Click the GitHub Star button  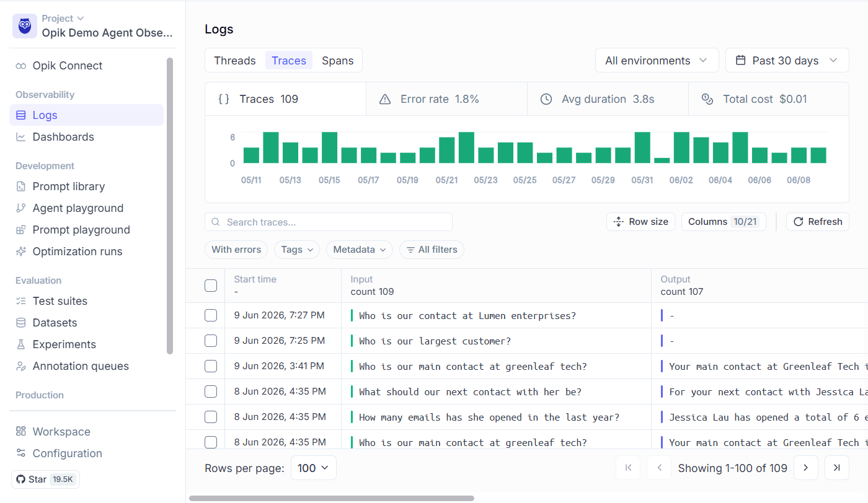pos(45,479)
